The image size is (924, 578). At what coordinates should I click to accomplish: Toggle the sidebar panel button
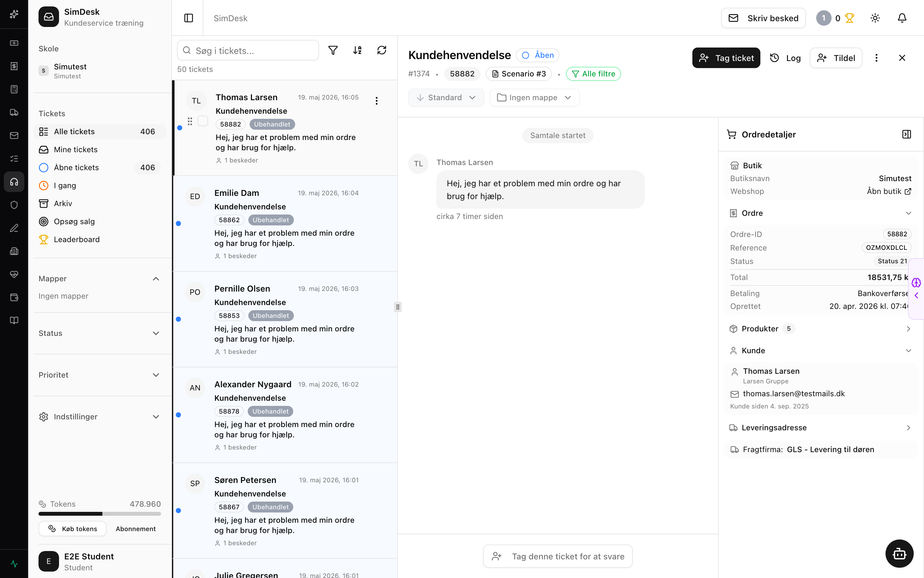(189, 18)
